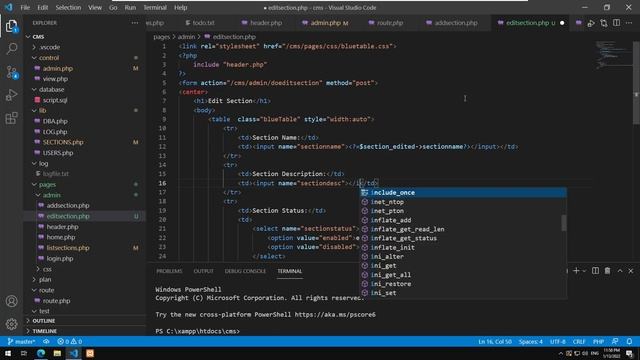Open the Help menu
This screenshot has height=360, width=640.
(180, 8)
